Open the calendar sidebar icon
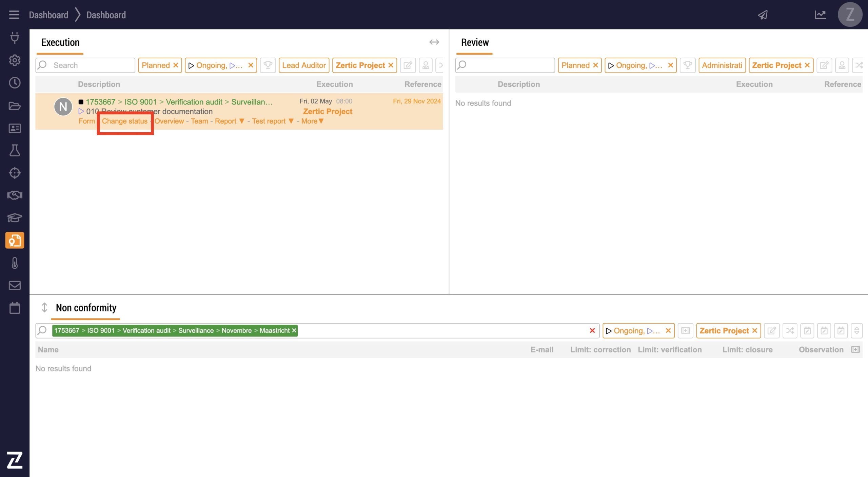Image resolution: width=868 pixels, height=477 pixels. (x=15, y=308)
